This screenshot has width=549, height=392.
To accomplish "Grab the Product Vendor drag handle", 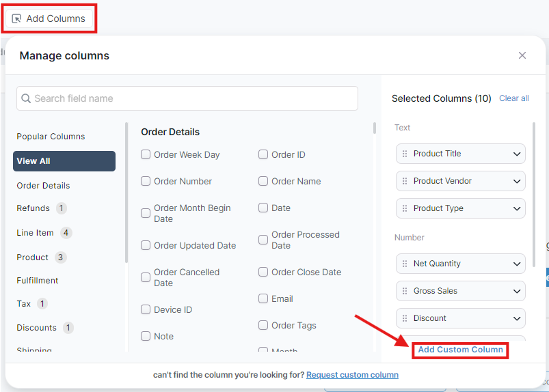I will (405, 181).
